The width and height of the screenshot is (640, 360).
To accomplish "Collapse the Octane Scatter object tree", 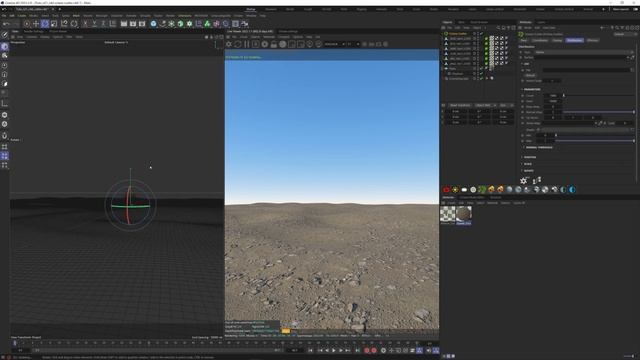I will pos(443,33).
